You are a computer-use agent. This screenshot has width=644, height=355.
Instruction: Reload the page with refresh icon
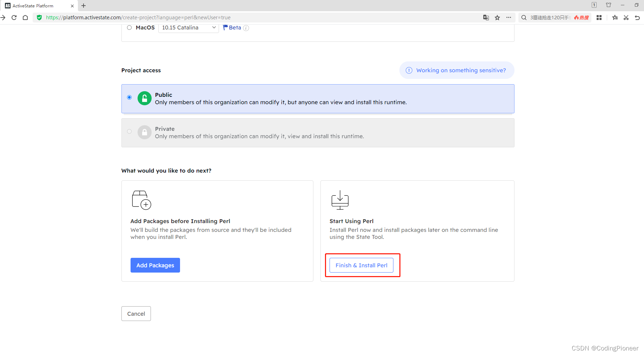coord(14,18)
